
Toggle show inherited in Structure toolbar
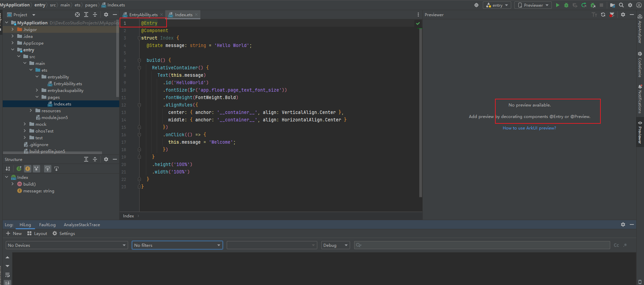pyautogui.click(x=19, y=169)
